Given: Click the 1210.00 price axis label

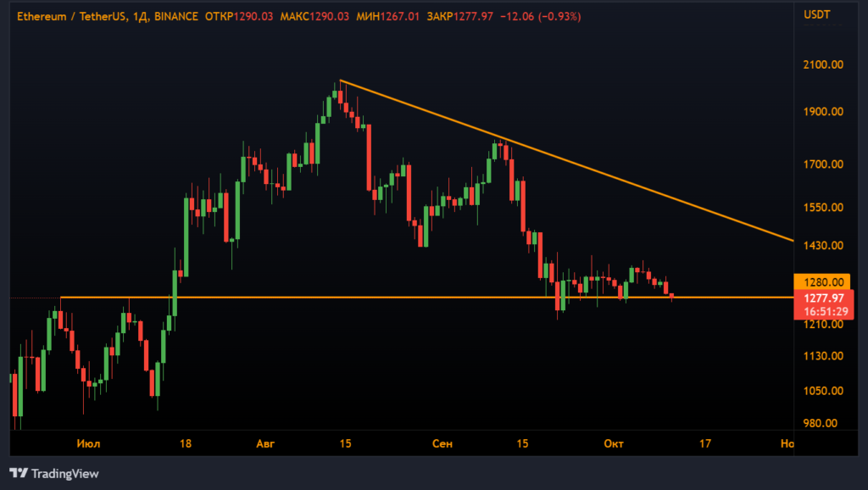Looking at the screenshot, I should (x=823, y=325).
